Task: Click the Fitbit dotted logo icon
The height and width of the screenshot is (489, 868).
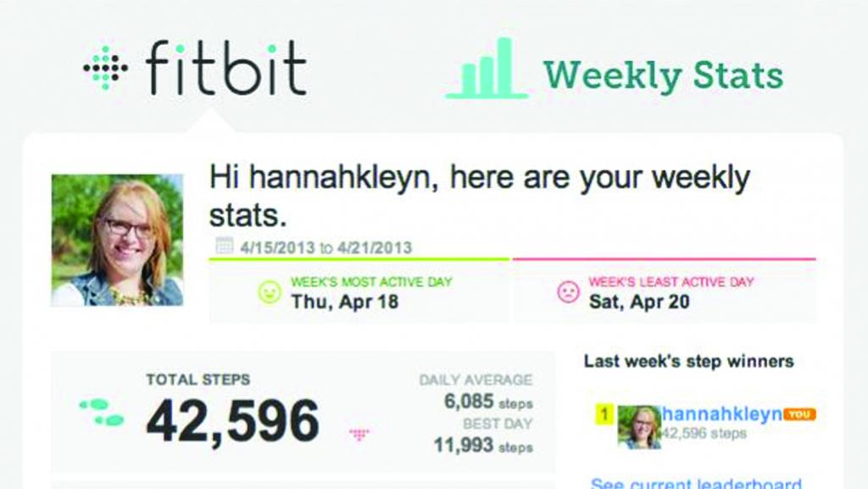Action: click(105, 68)
